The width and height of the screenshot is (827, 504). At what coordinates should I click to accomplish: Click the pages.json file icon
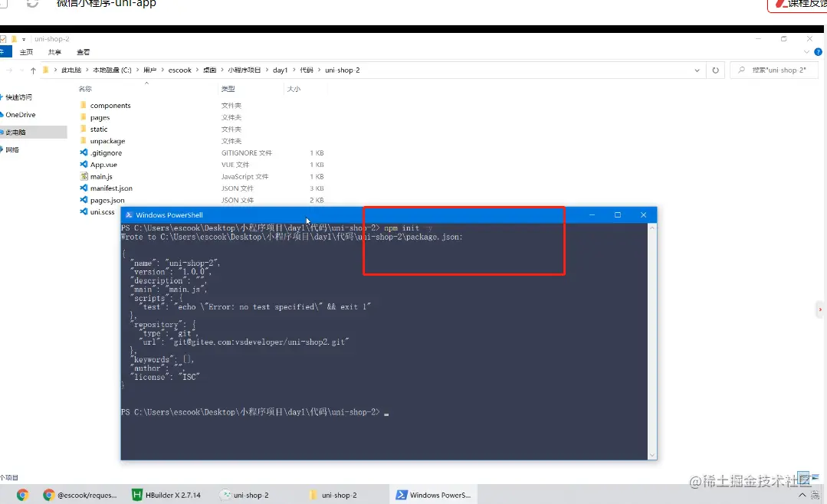(x=84, y=200)
